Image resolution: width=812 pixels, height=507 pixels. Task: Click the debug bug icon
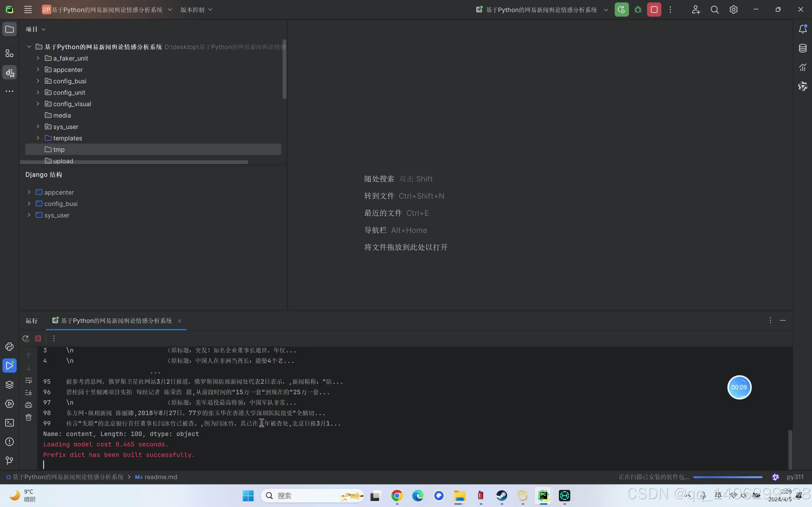click(x=638, y=10)
